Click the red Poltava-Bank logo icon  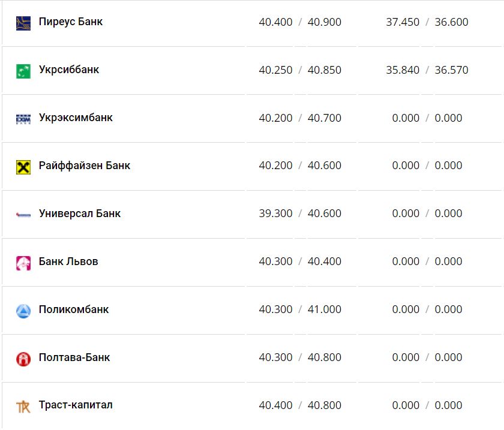pos(23,359)
